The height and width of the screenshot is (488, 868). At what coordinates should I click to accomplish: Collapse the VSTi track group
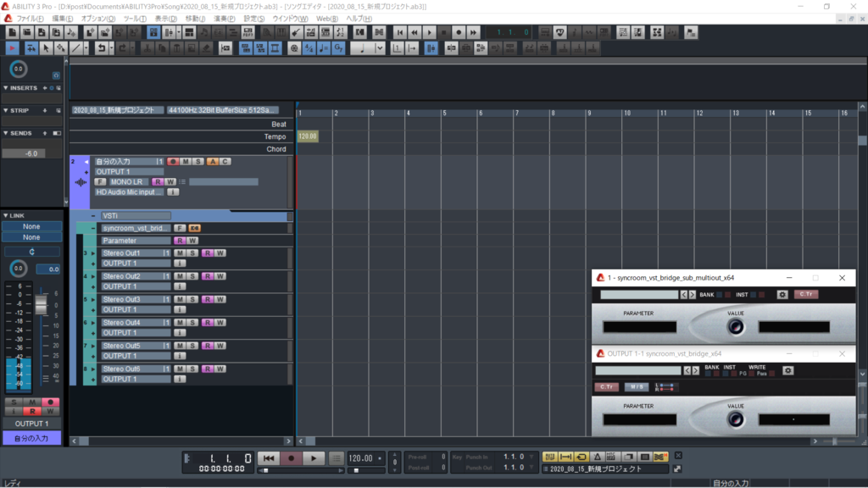pyautogui.click(x=93, y=216)
